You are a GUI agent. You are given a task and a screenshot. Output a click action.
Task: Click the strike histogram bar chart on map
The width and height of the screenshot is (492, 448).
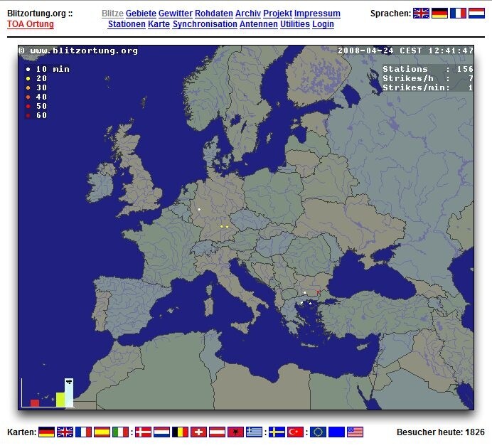(x=48, y=393)
